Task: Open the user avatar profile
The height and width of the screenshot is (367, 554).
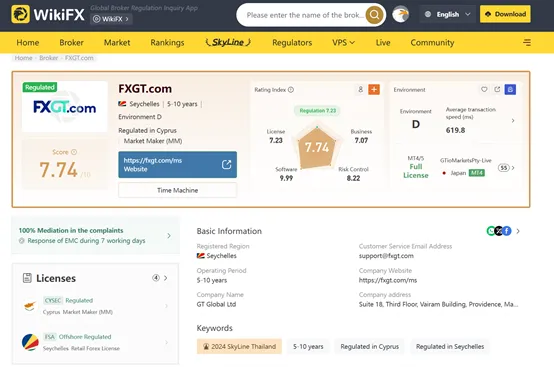Action: [401, 14]
